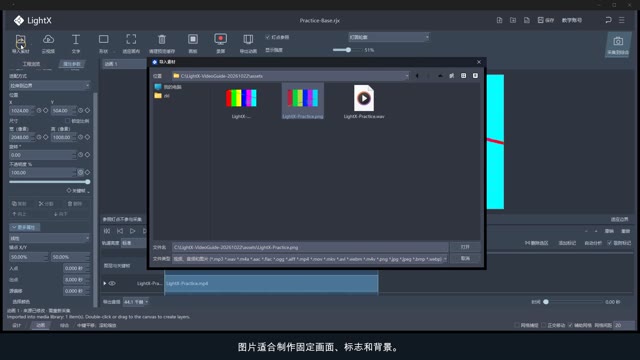Viewport: 640px width, 360px height.
Task: Switch to the Animation mode tab at bottom
Action: [x=41, y=325]
